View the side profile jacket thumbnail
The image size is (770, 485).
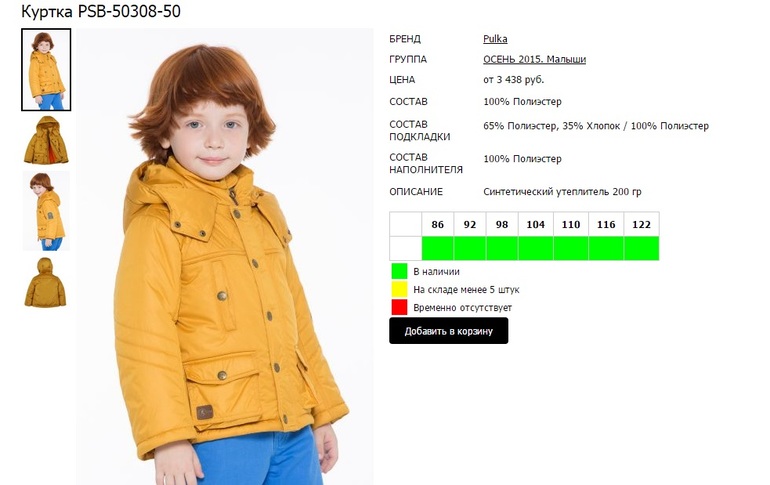(x=46, y=211)
